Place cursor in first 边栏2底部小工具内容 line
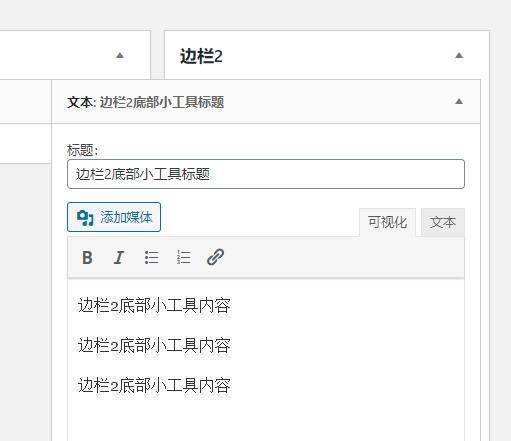 154,305
